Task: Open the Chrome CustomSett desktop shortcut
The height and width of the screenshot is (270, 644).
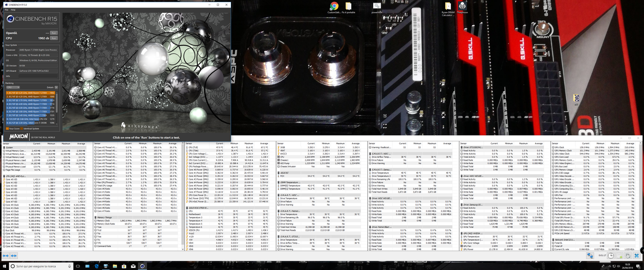Action: (334, 8)
